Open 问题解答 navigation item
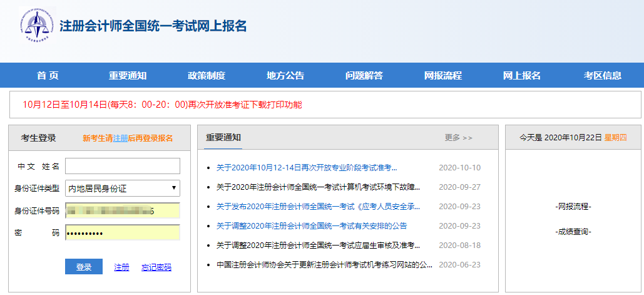644x295 pixels. point(364,76)
